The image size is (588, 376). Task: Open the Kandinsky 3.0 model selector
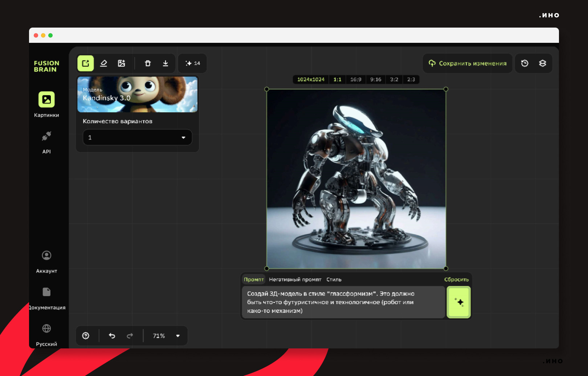point(138,94)
